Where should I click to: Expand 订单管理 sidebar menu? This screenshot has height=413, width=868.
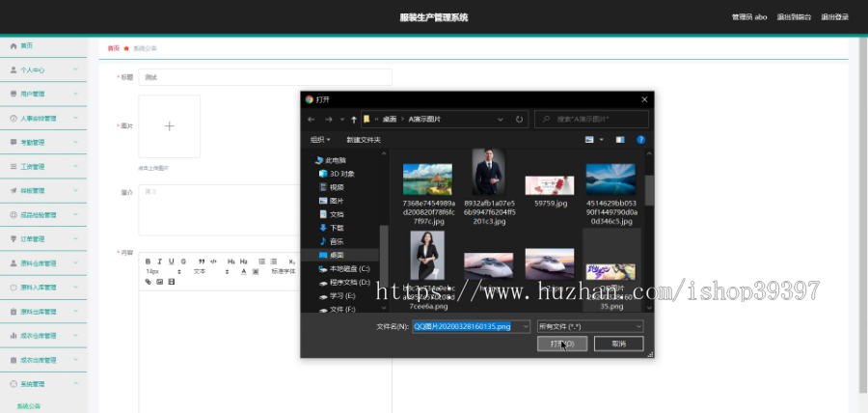43,239
